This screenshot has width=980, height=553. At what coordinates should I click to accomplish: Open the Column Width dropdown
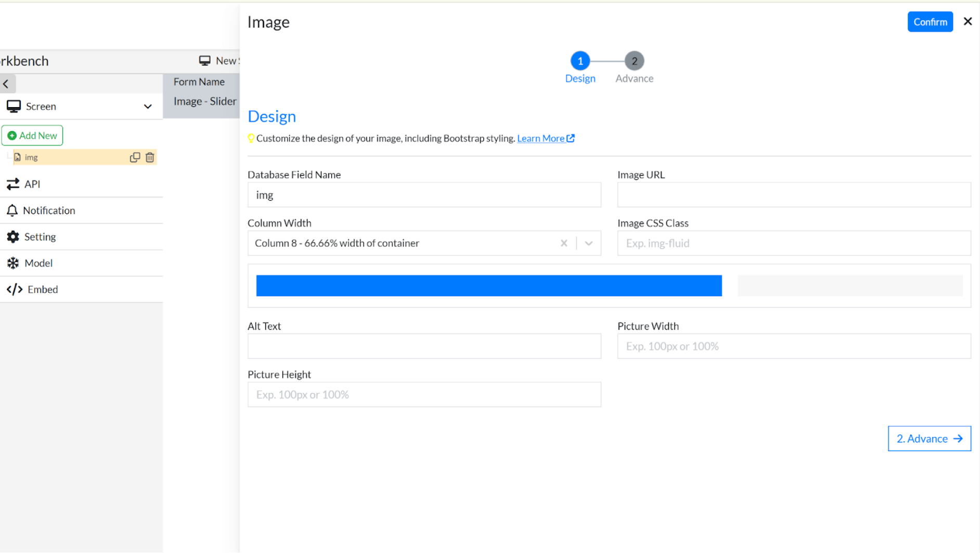589,243
